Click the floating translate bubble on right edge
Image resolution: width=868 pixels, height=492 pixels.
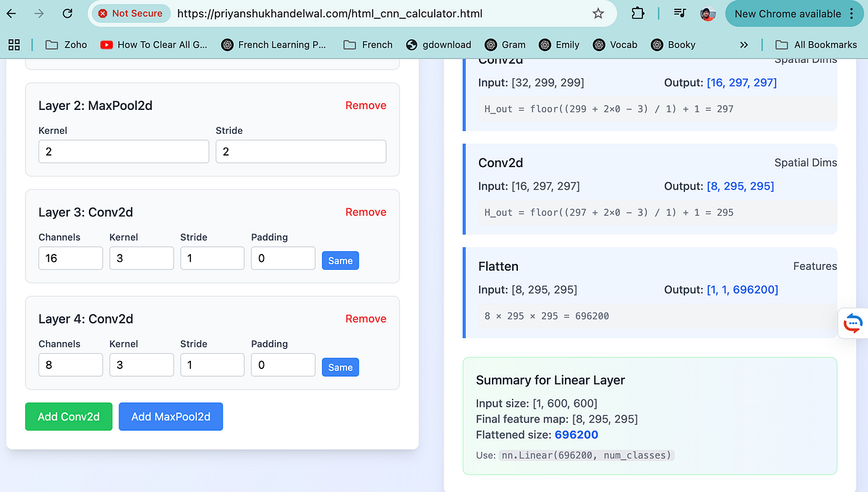852,323
